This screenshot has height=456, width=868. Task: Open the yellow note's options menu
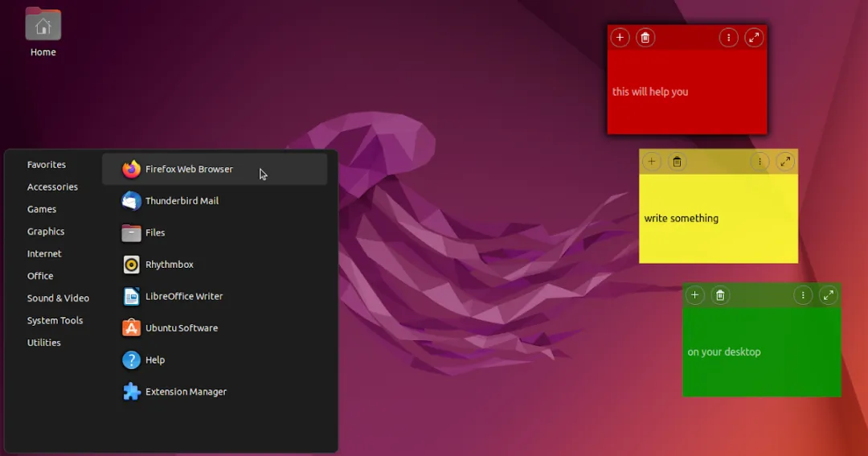pos(759,162)
